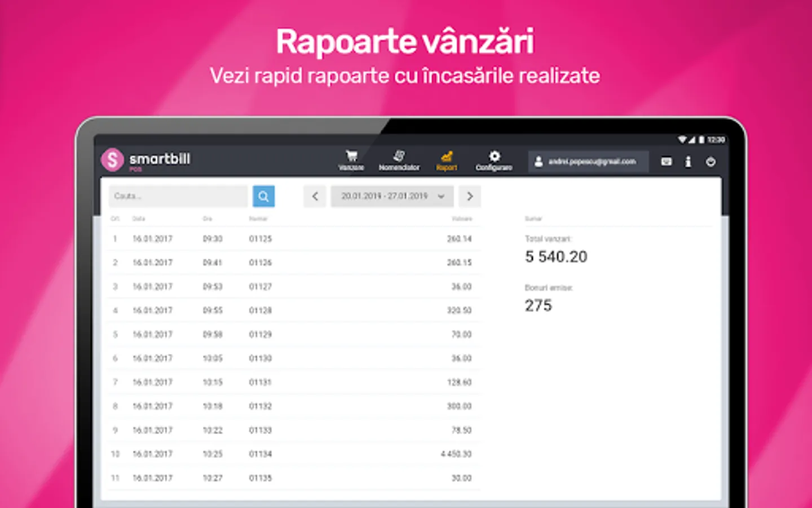Click the blue search magnifier button

[x=263, y=196]
